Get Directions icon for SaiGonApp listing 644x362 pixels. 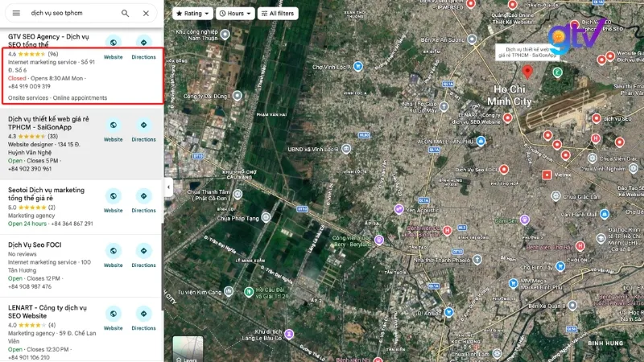coord(144,125)
